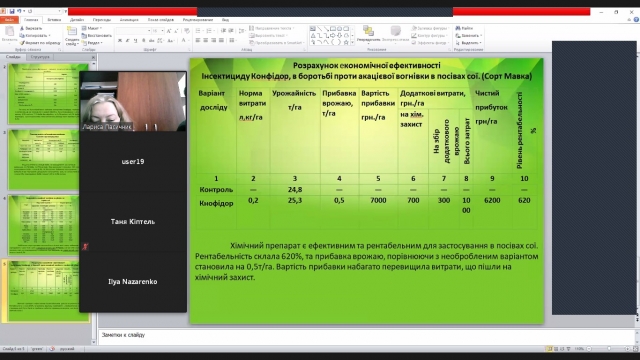Toggle Underline (Ч) formatting
The image size is (640, 360).
click(x=135, y=40)
